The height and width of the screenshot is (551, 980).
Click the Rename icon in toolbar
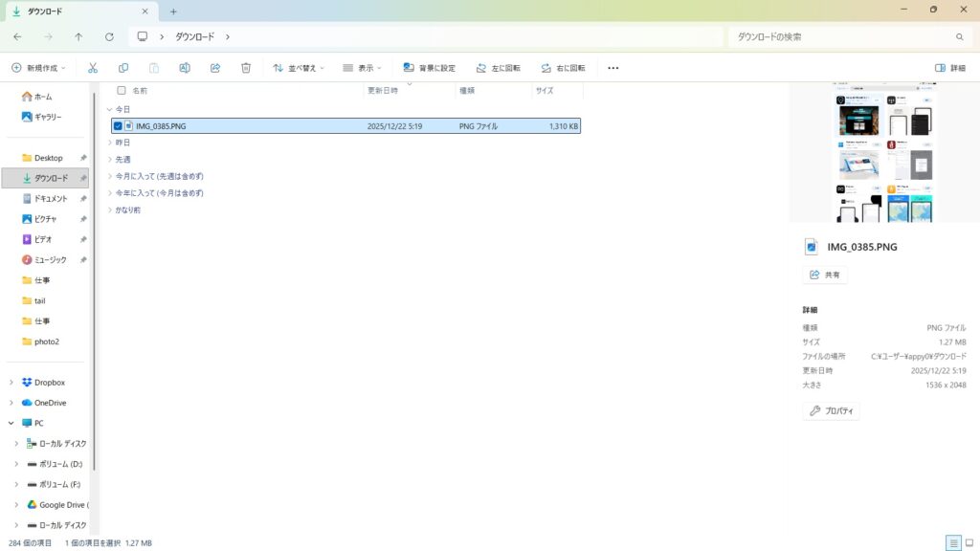pyautogui.click(x=185, y=68)
